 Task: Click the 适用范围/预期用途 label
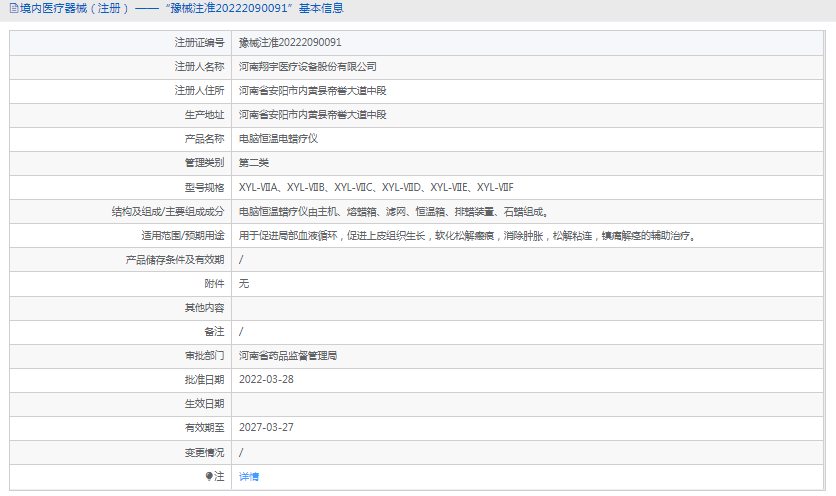[x=183, y=236]
